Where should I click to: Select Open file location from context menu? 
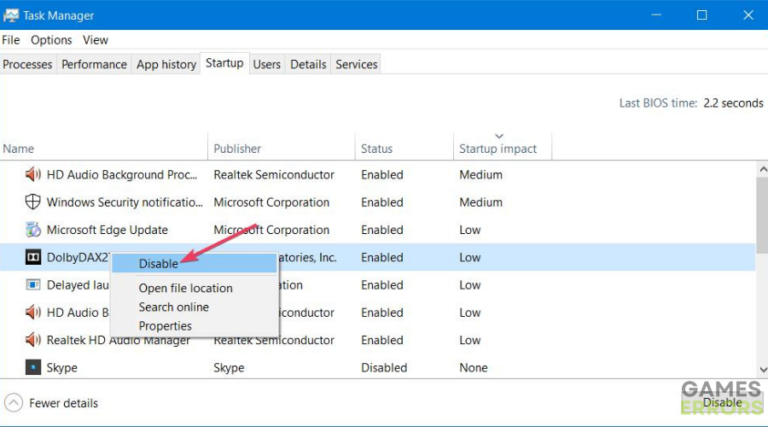pyautogui.click(x=185, y=288)
